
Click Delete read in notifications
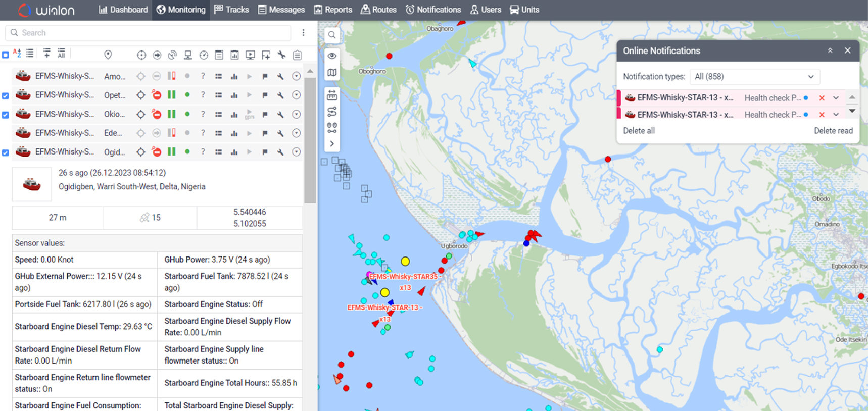[x=833, y=131]
